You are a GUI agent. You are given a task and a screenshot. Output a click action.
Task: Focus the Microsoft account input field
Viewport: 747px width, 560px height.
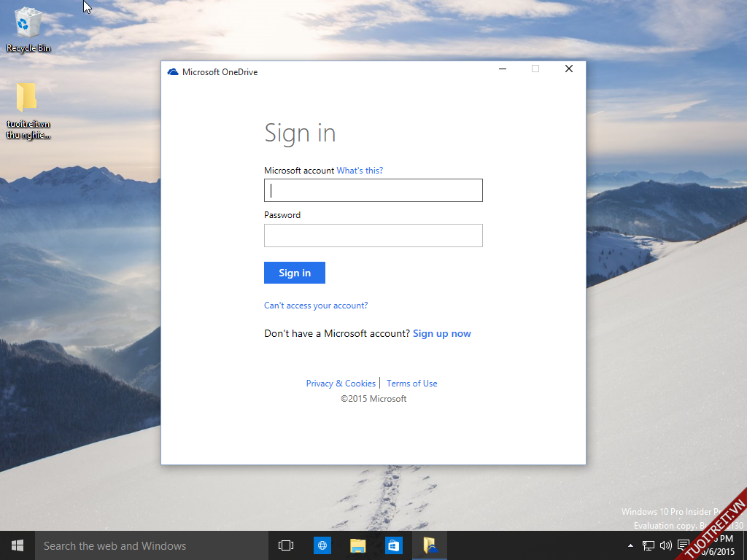tap(373, 190)
